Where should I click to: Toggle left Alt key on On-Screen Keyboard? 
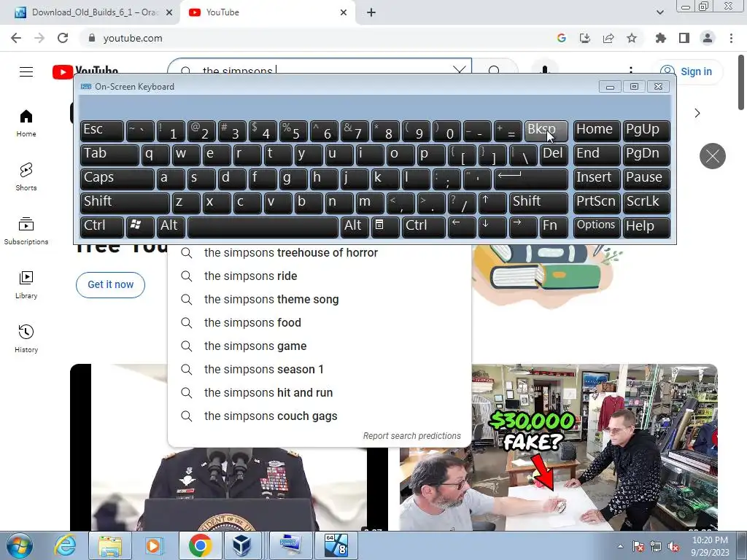pos(171,227)
